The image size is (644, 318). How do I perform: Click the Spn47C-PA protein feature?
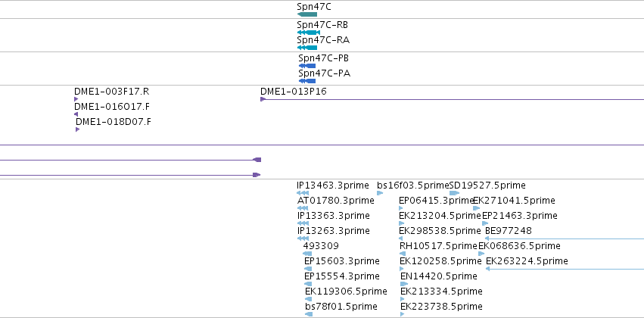(x=307, y=81)
